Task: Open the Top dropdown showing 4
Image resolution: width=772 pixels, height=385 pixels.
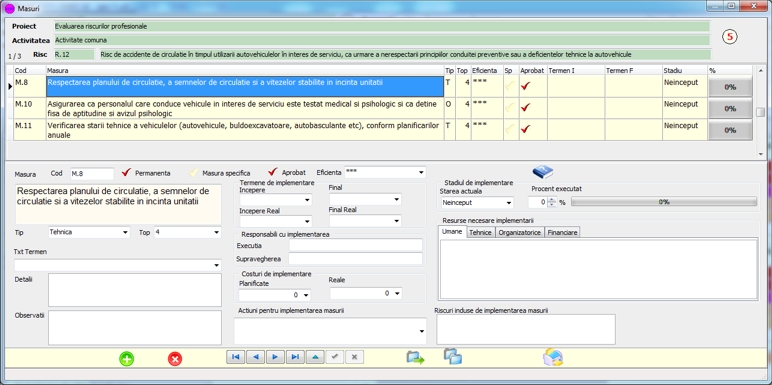Action: click(x=216, y=232)
